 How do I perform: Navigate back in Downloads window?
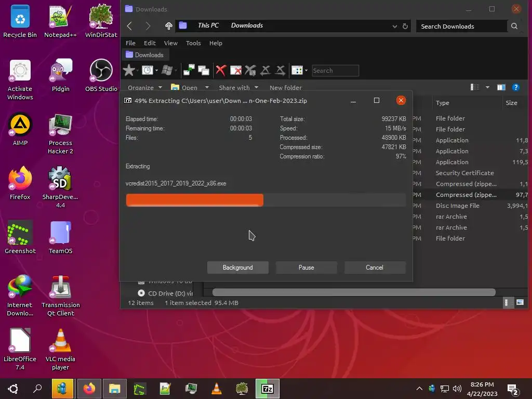click(x=129, y=26)
